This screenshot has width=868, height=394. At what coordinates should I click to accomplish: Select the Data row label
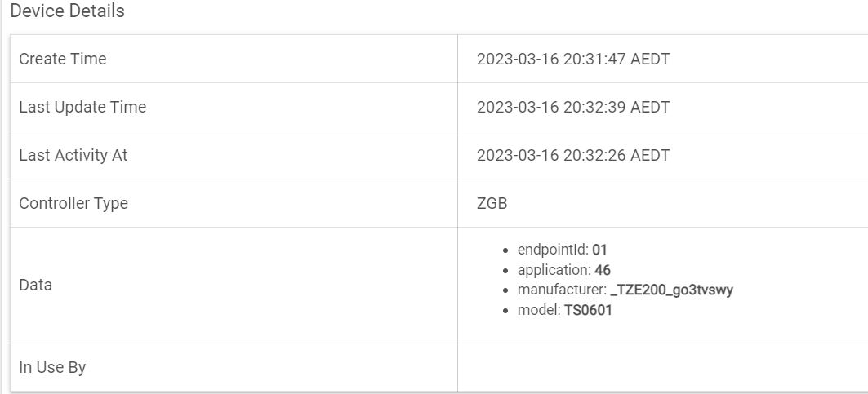tap(36, 285)
